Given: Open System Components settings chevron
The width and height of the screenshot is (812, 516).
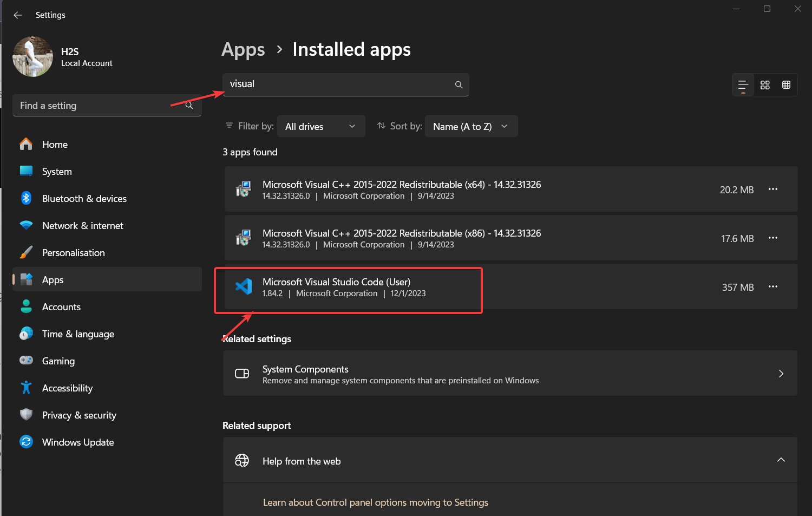Looking at the screenshot, I should pyautogui.click(x=781, y=374).
